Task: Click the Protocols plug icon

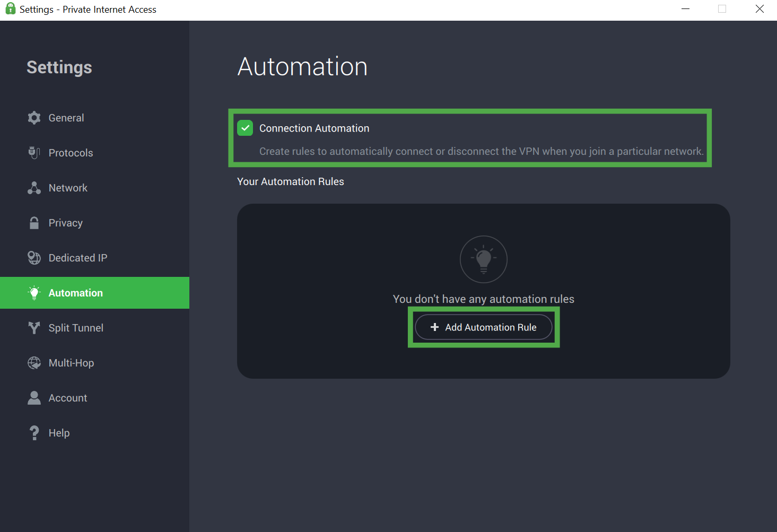Action: [x=34, y=153]
